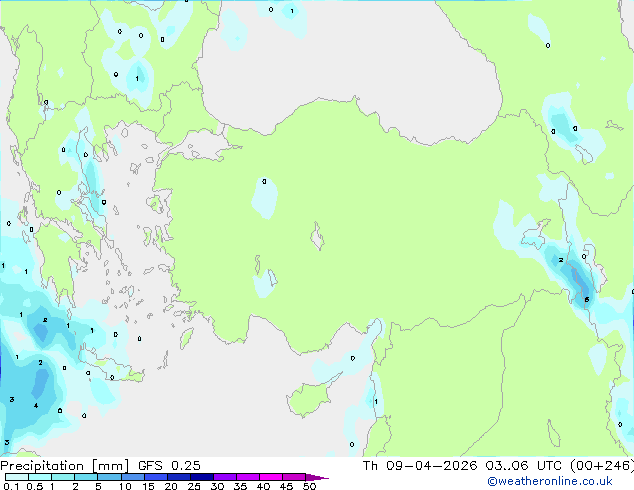The height and width of the screenshot is (490, 634).
Task: Click the map value '6' on the east
Action: [587, 300]
